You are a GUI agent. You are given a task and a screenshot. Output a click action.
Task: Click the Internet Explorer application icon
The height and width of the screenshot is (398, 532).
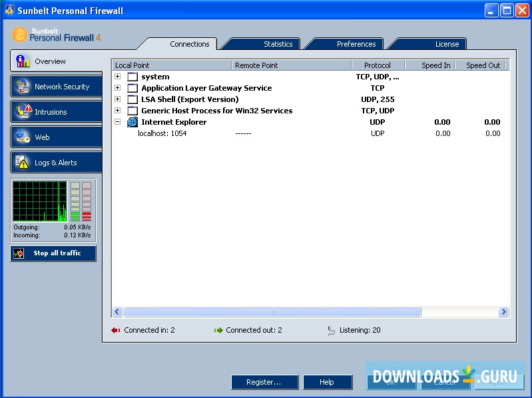pyautogui.click(x=133, y=122)
